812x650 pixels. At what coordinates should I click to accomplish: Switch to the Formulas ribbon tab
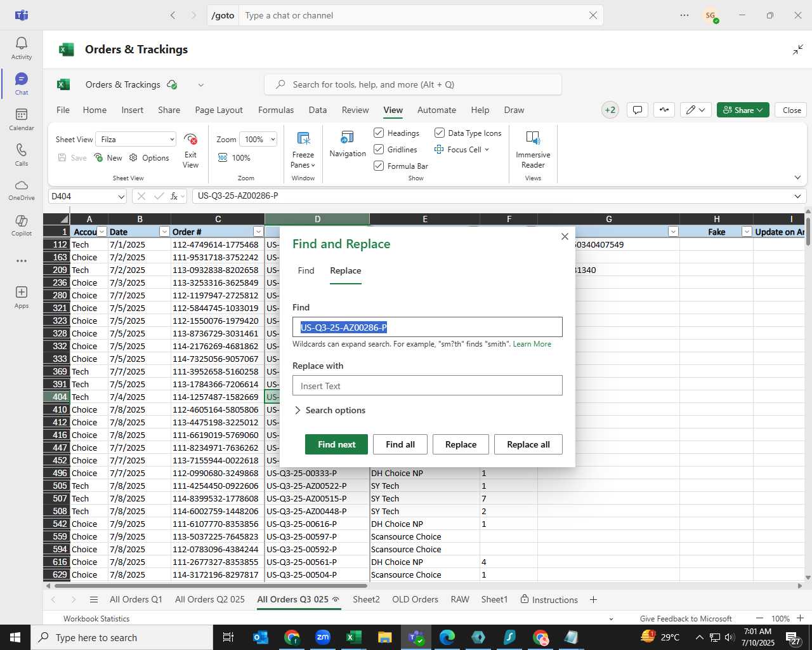(276, 110)
